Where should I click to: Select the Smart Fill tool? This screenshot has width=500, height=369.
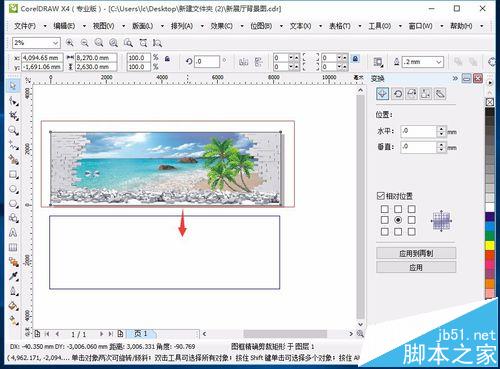(x=13, y=160)
